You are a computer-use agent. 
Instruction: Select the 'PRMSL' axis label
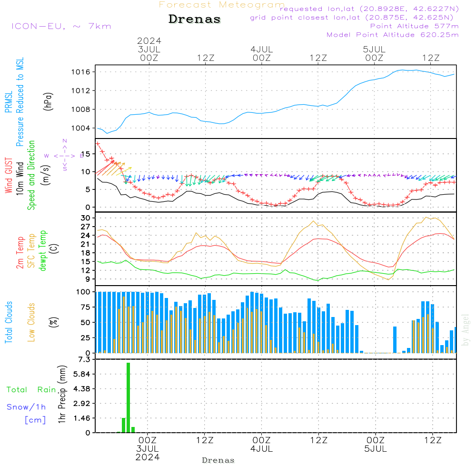coord(9,102)
